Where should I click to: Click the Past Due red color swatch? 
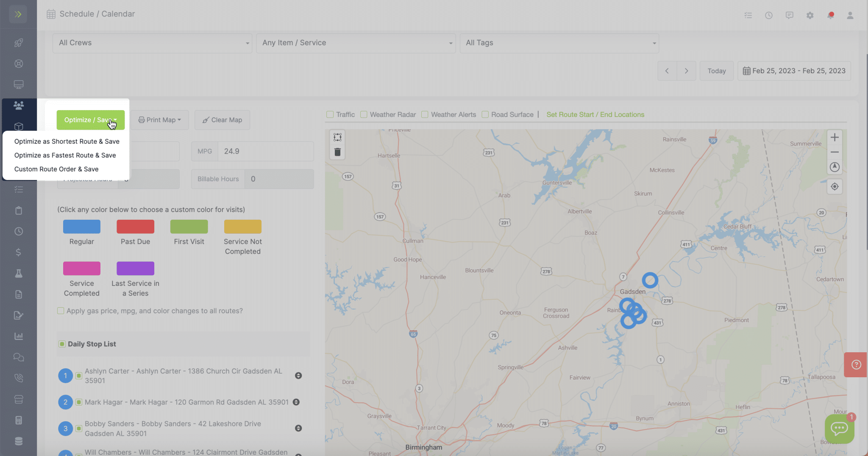click(135, 227)
